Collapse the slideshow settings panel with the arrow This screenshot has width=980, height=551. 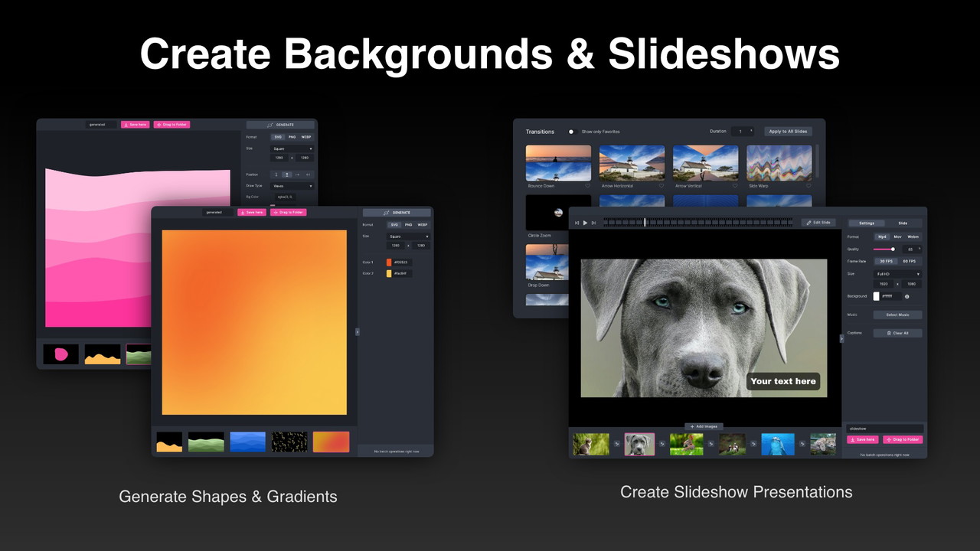(841, 338)
